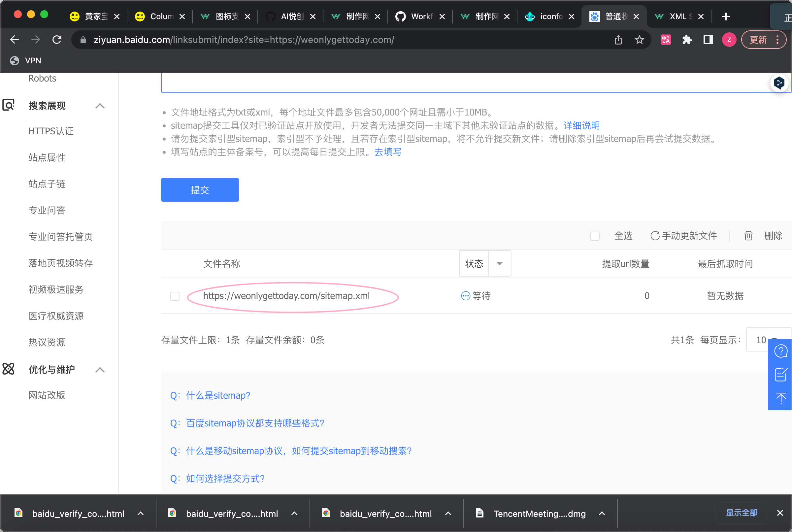Open the profile avatar labelled Z

(x=729, y=40)
